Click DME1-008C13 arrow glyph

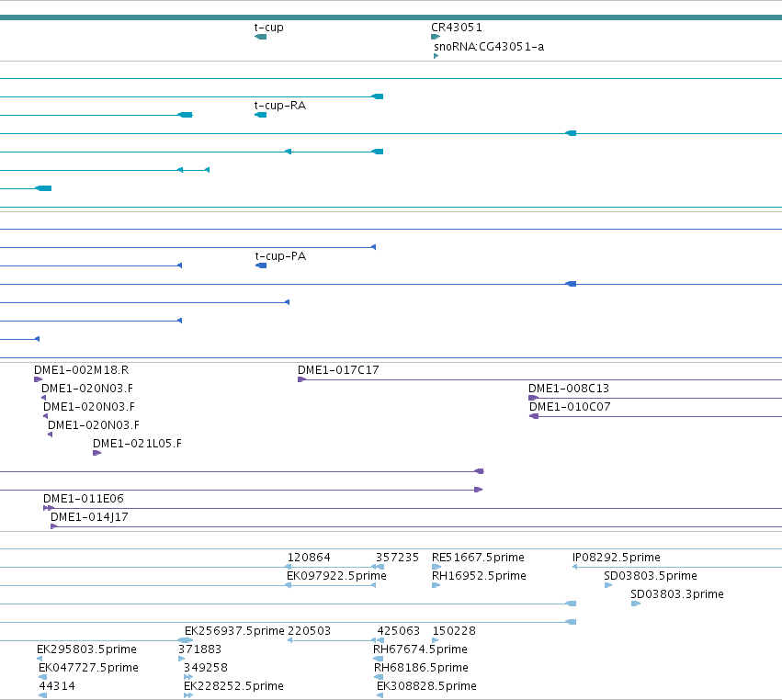coord(533,398)
